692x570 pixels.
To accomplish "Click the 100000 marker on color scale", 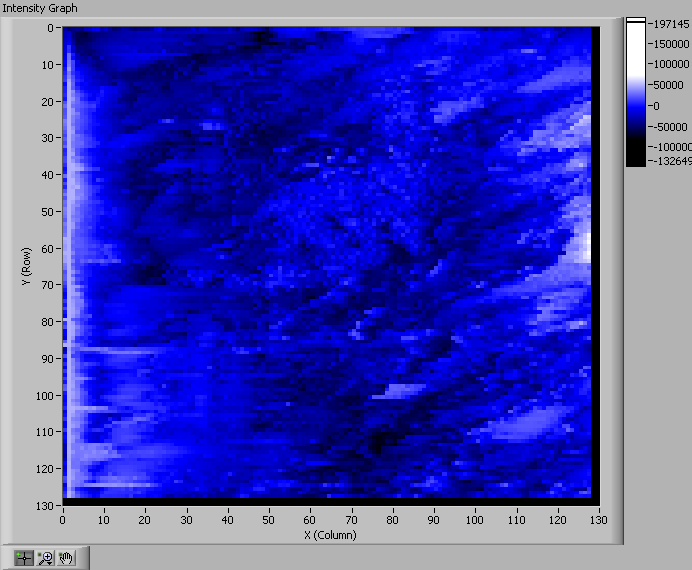I will click(671, 64).
